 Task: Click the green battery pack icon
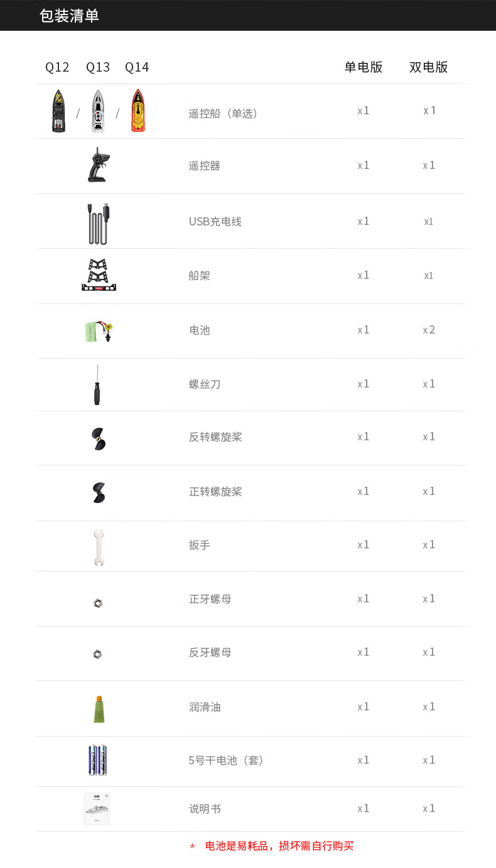99,330
